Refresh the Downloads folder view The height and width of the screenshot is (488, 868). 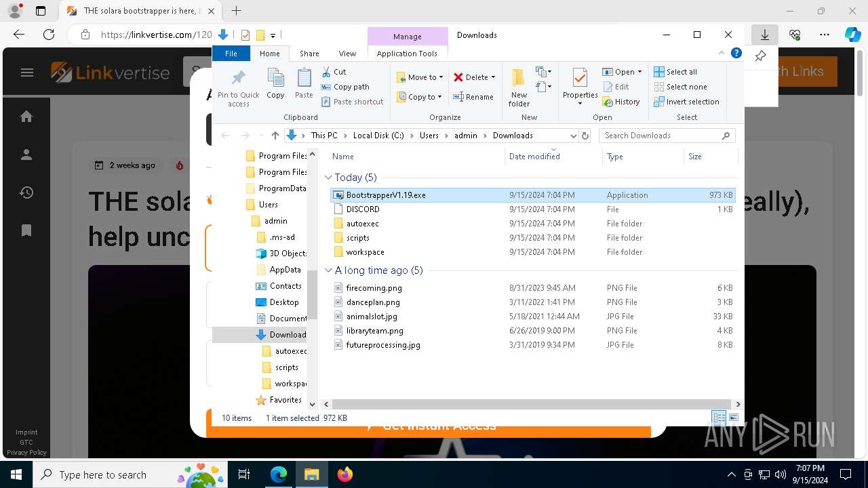click(585, 136)
